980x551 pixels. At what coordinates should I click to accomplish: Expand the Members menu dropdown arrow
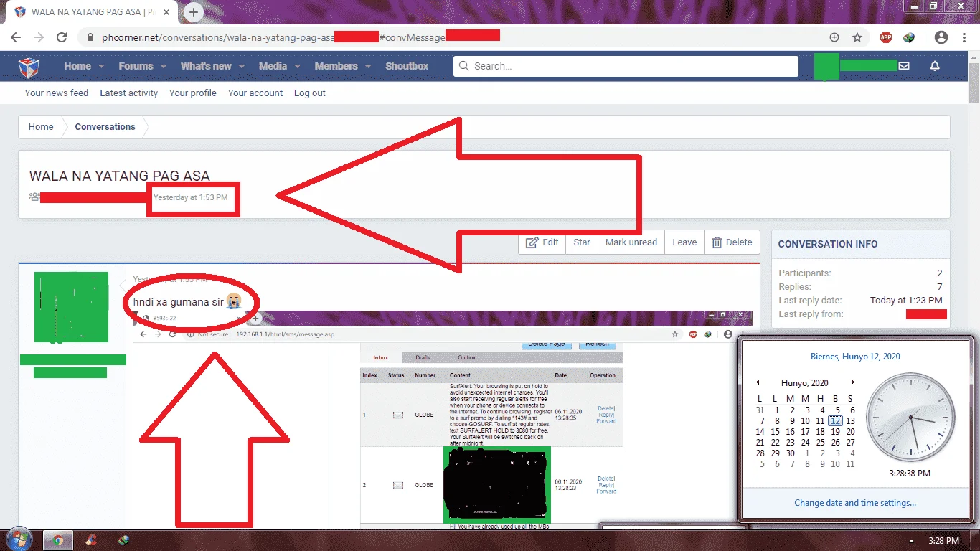368,66
